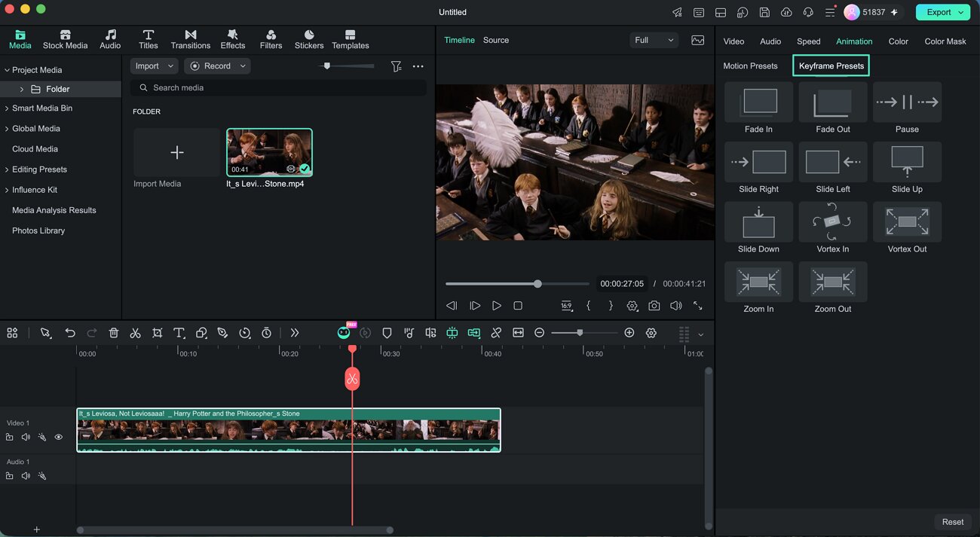
Task: Click the redo arrow in timeline toolbar
Action: pos(92,333)
